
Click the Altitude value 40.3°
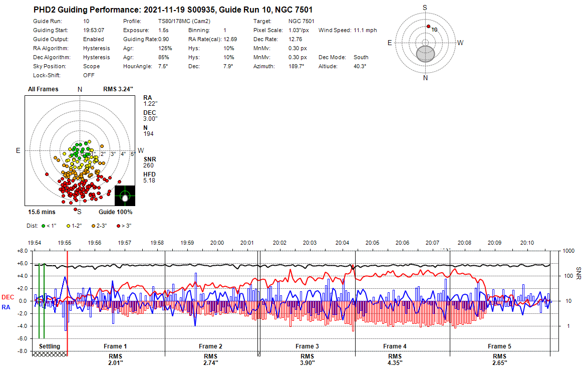360,66
